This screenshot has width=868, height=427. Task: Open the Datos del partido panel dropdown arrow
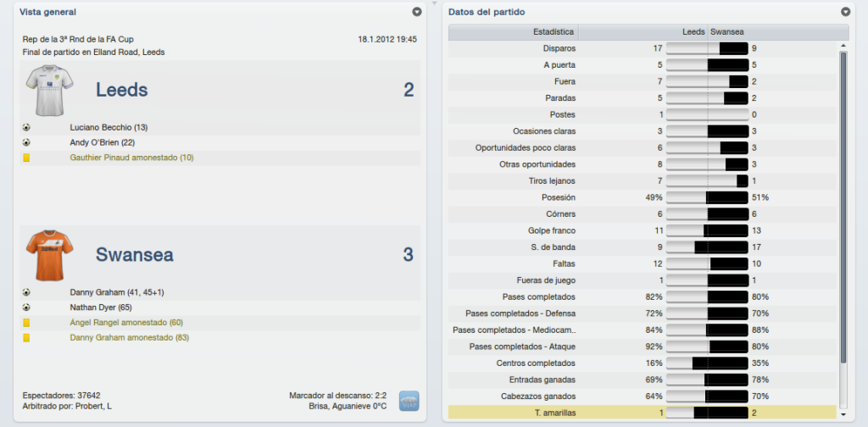point(845,12)
